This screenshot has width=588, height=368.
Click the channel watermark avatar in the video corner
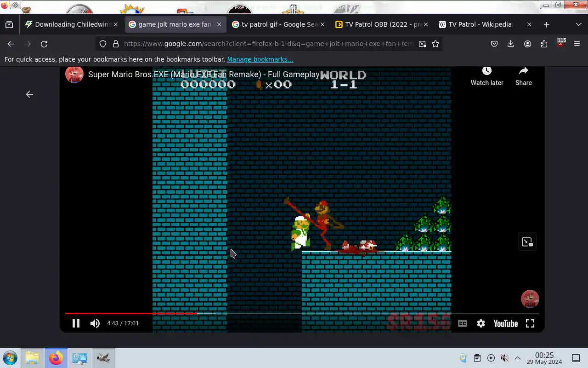pyautogui.click(x=530, y=299)
